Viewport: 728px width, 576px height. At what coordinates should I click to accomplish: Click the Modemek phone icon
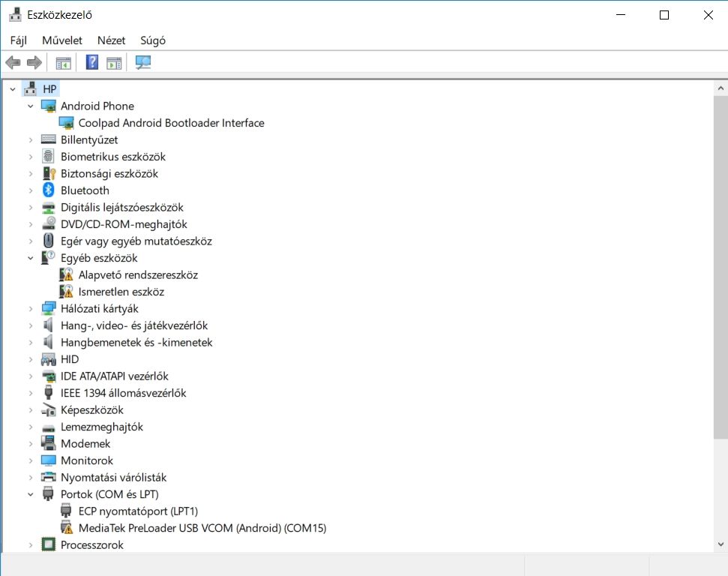coord(48,443)
